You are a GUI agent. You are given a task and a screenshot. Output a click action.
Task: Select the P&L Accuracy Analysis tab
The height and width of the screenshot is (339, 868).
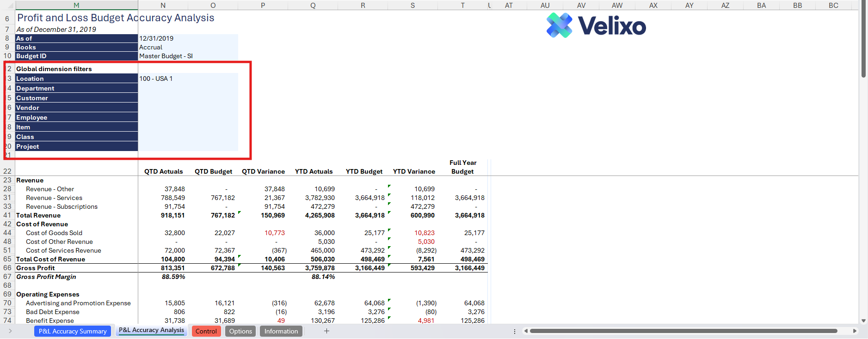tap(151, 330)
